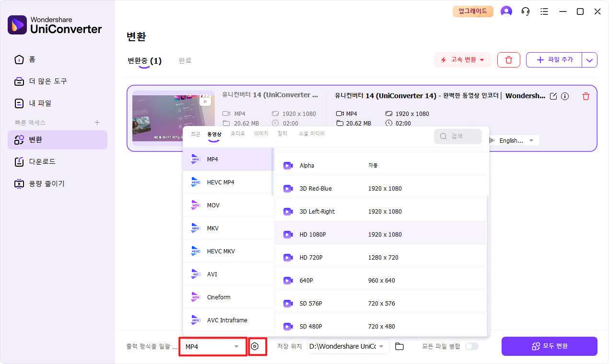Choose the 3D Red-Blue preset

(x=380, y=189)
